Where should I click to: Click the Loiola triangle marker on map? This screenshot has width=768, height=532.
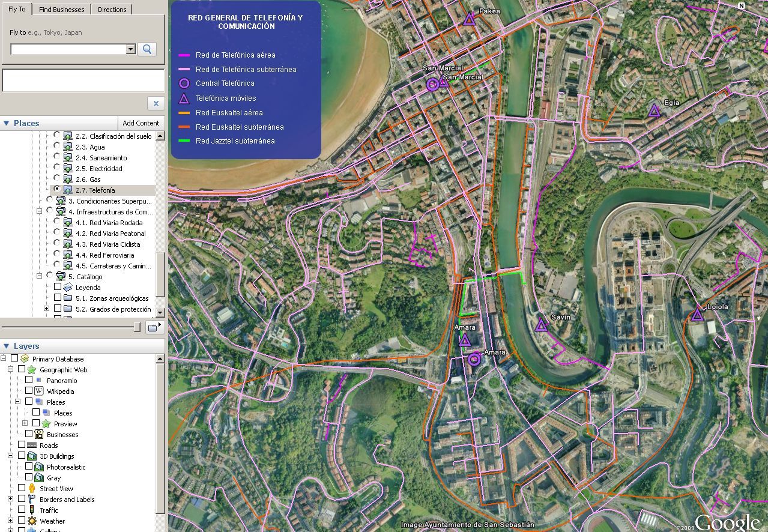coord(697,315)
